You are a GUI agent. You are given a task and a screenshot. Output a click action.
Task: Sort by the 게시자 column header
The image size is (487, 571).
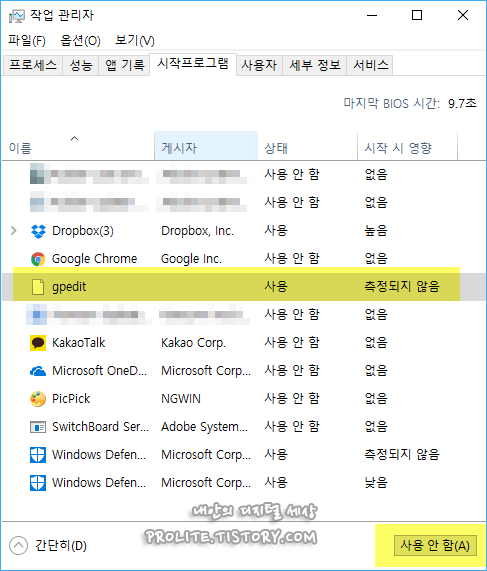[206, 146]
